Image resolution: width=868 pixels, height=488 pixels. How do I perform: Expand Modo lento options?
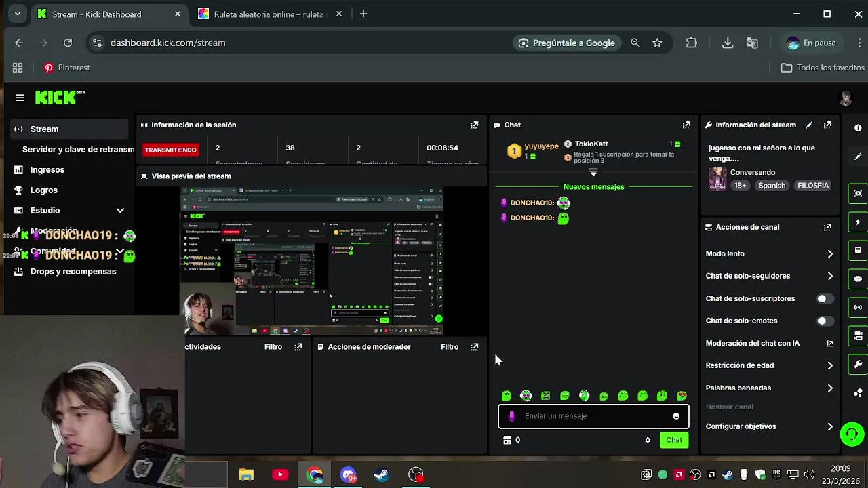click(x=830, y=253)
